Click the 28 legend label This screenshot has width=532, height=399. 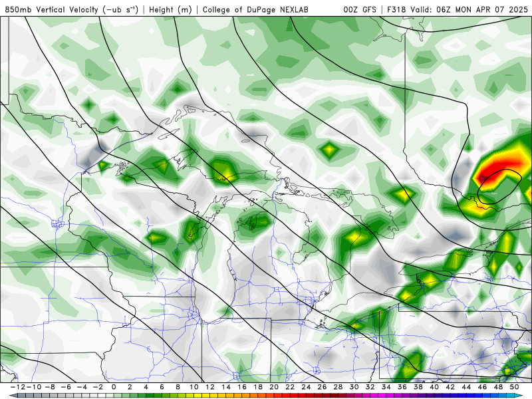pos(338,387)
